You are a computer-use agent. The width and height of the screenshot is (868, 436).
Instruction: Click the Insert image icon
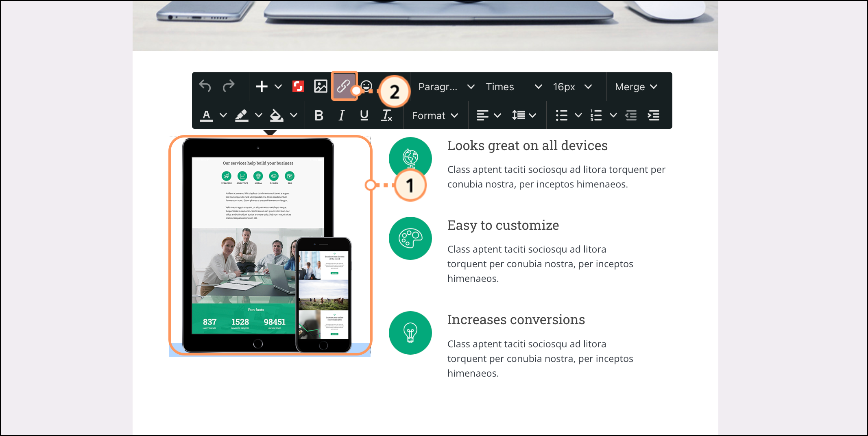click(x=321, y=86)
